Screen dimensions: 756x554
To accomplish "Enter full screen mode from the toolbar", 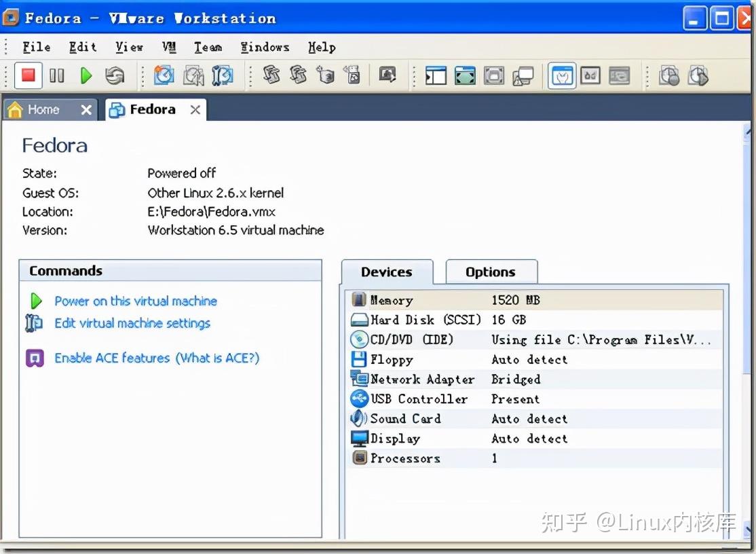I will tap(465, 75).
